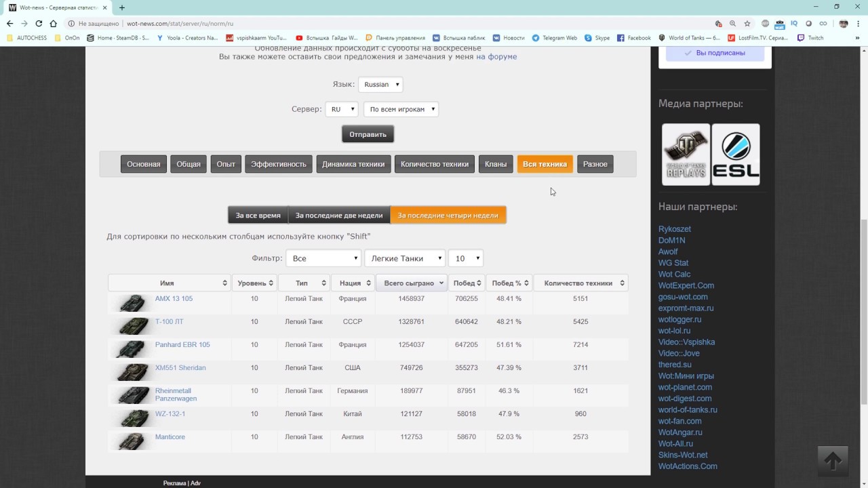The width and height of the screenshot is (868, 488).
Task: Open the Легкие Танки type dropdown
Action: point(405,258)
